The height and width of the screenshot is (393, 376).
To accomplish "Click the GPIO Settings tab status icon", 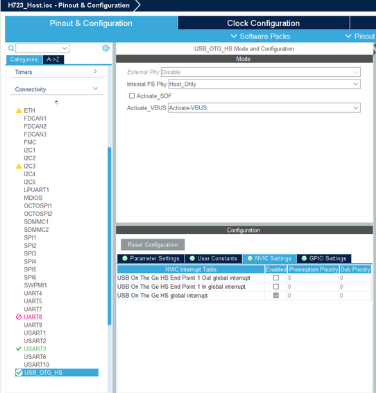I will (304, 258).
